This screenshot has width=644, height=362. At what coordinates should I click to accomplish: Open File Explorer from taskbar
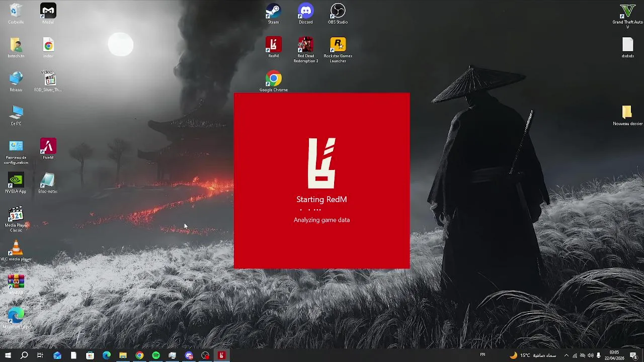[123, 355]
